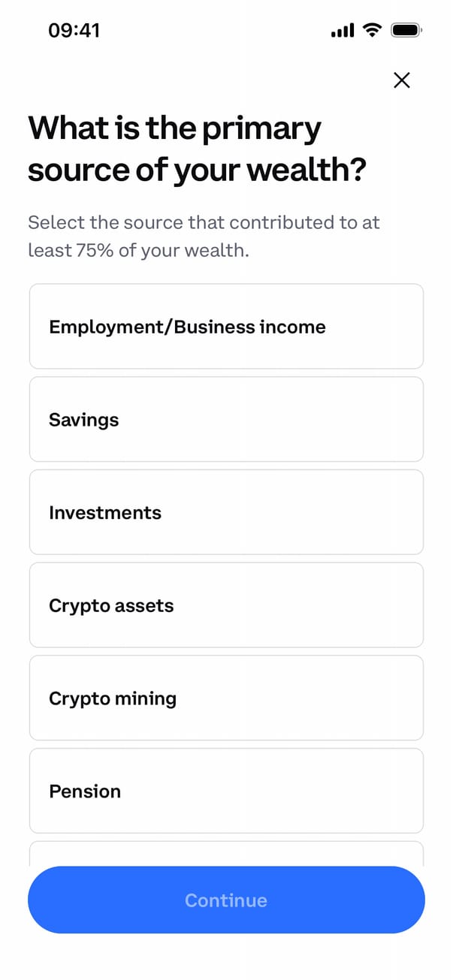Select Pension as wealth source
This screenshot has height=980, width=453.
[x=226, y=791]
